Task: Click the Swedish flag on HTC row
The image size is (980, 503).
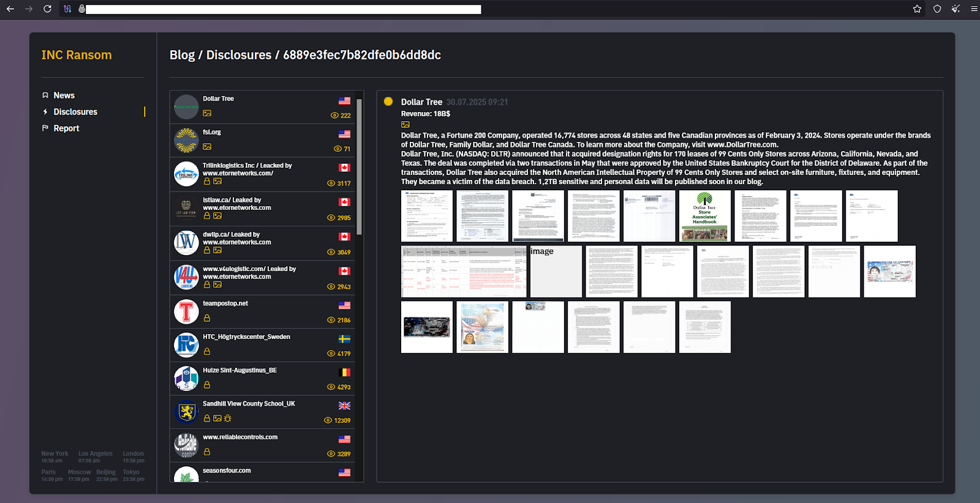Action: pos(344,339)
